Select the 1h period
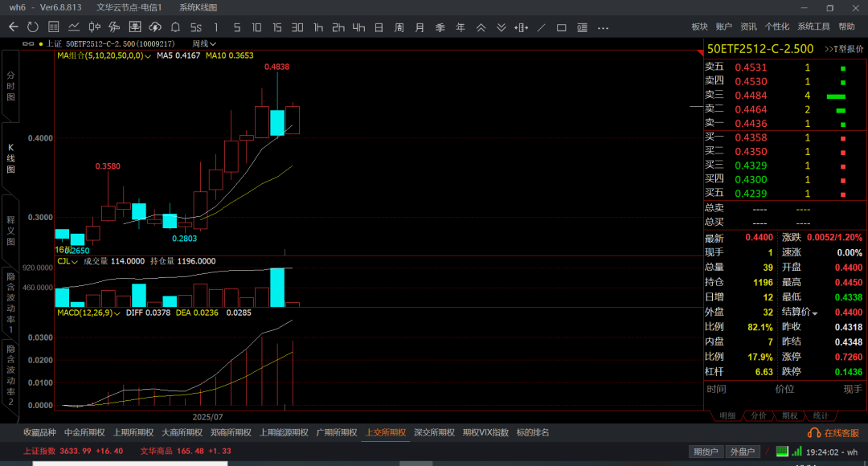 [317, 27]
